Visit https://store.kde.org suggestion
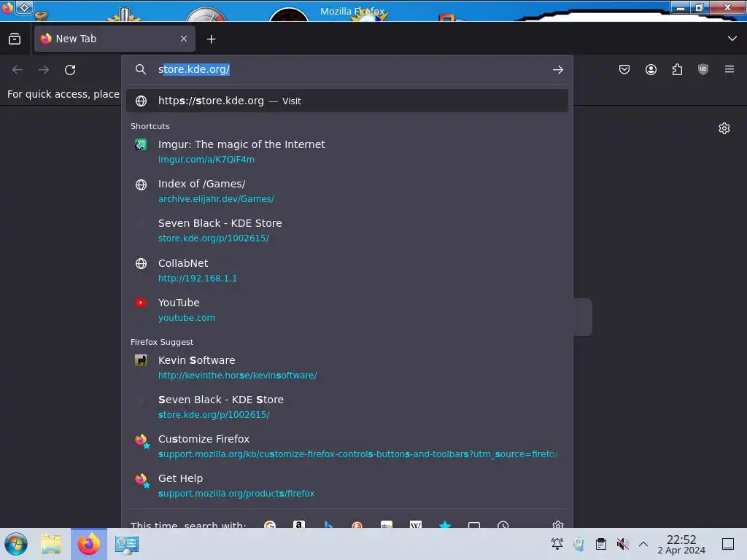Screen dimensions: 747x560 pos(347,101)
